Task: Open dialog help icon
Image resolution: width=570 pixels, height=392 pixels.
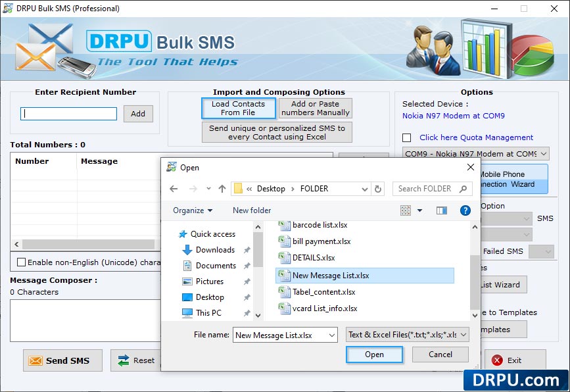Action: click(465, 210)
